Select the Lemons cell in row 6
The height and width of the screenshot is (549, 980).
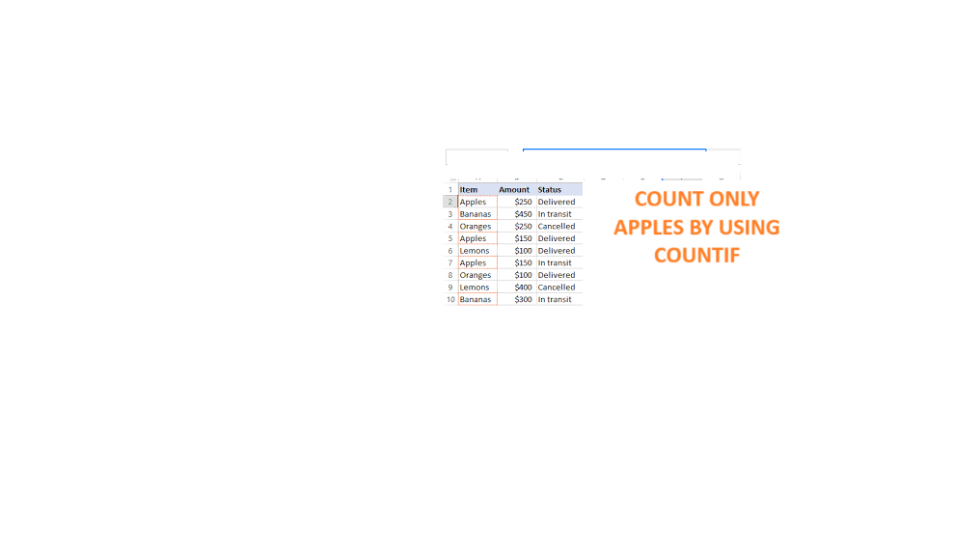(475, 251)
